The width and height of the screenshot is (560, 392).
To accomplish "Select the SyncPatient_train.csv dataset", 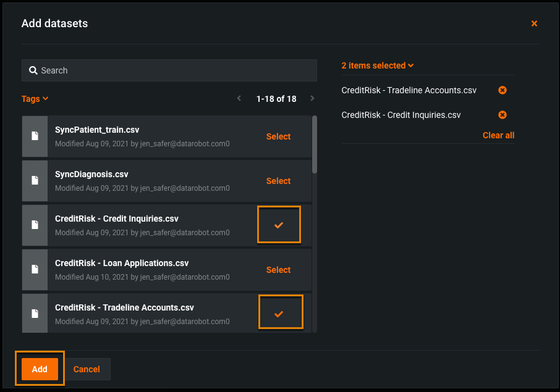I will 278,136.
